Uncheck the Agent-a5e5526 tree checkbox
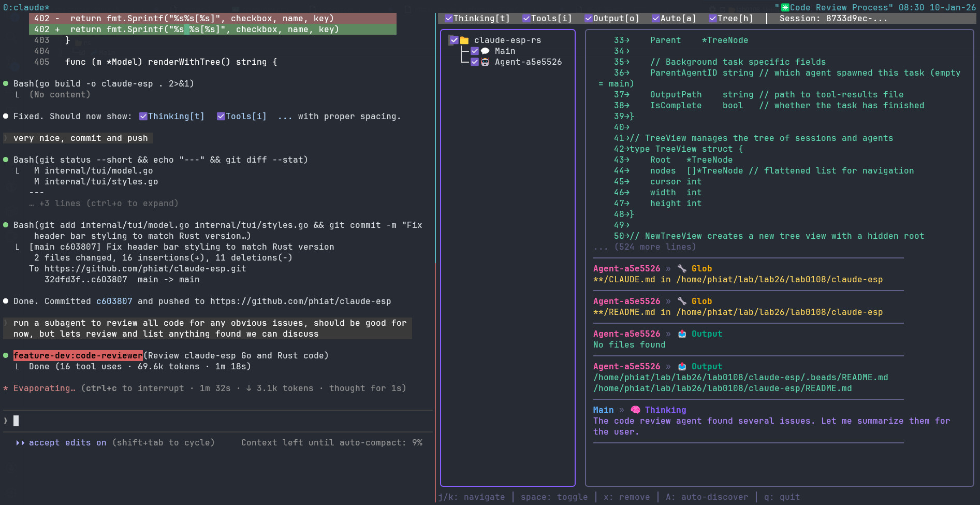 pos(474,62)
